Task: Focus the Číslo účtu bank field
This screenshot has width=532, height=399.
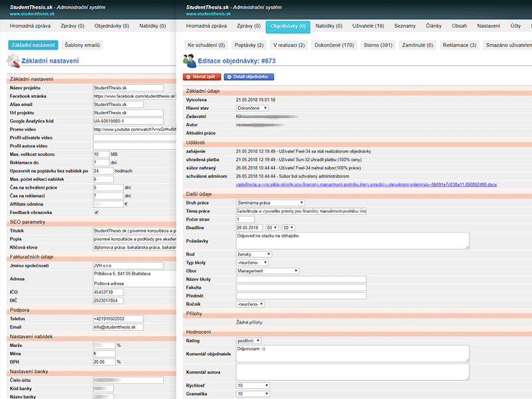Action: tap(128, 380)
